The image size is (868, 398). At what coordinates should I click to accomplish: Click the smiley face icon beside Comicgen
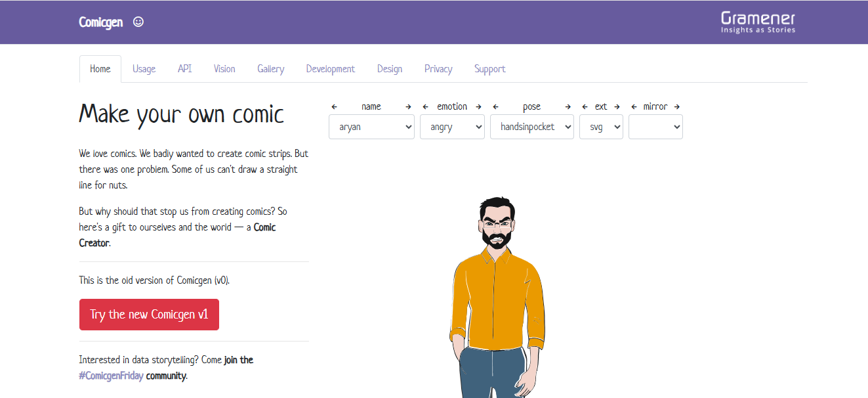pyautogui.click(x=138, y=22)
